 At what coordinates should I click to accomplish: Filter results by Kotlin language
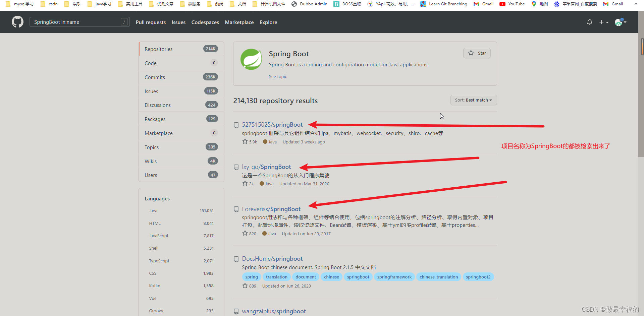click(181, 286)
